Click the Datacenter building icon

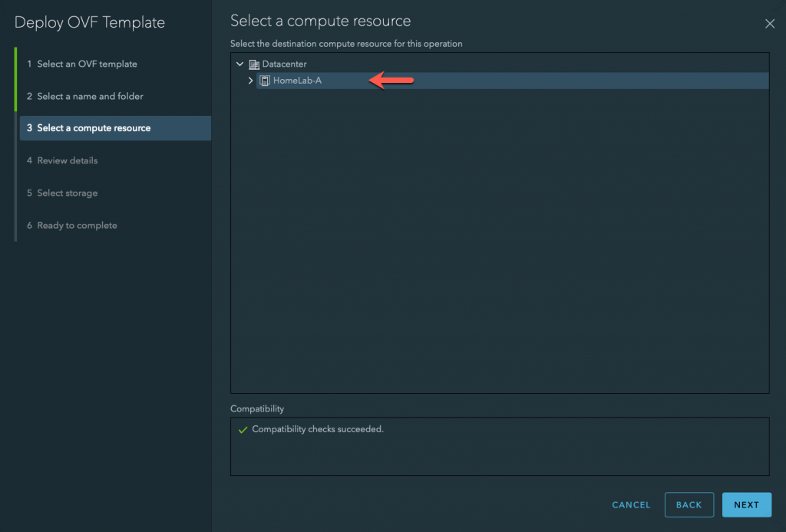pyautogui.click(x=254, y=64)
